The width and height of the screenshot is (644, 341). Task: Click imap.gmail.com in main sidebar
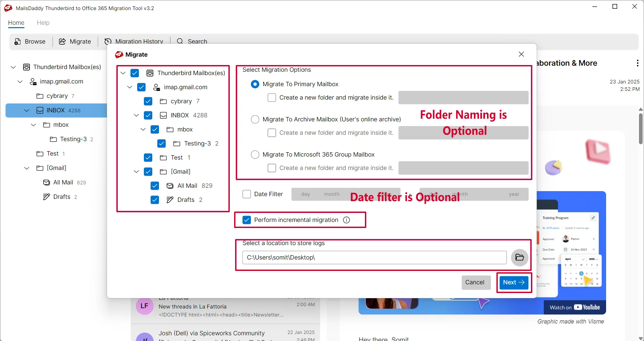click(x=56, y=81)
